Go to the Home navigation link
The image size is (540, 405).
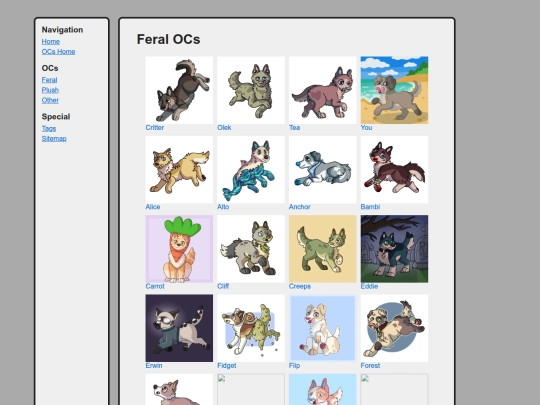pos(51,42)
